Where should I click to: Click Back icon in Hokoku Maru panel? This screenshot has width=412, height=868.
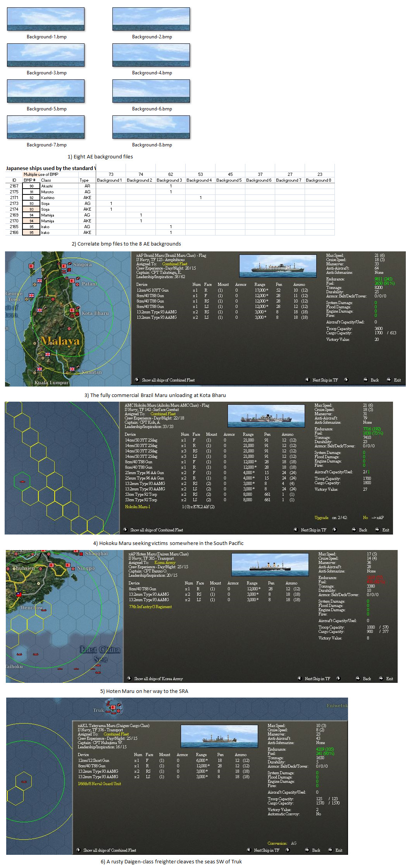(354, 529)
